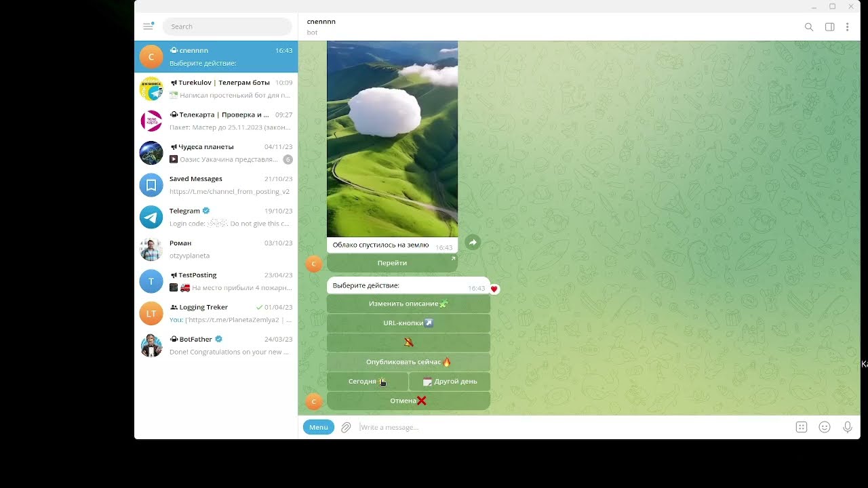Viewport: 868px width, 488px height.
Task: Click the BotFather avatar in chat list
Action: coord(151,346)
